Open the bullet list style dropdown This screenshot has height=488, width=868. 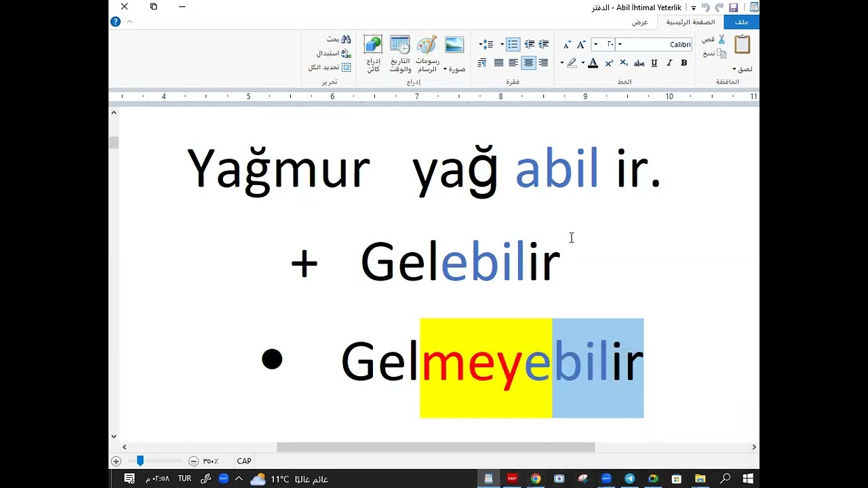coord(502,45)
